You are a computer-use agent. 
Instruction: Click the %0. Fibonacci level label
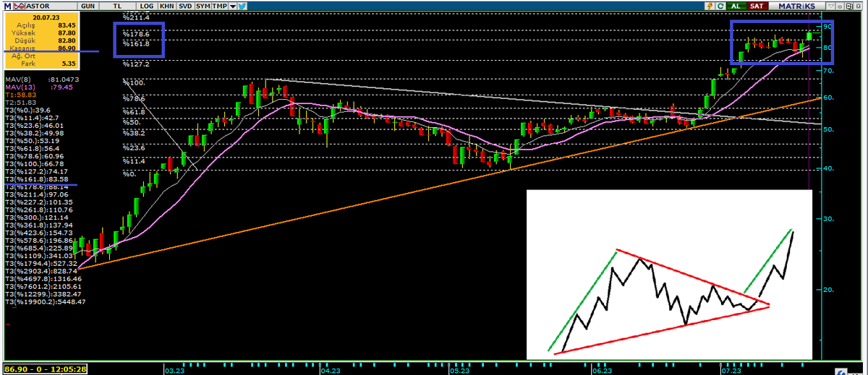[x=129, y=173]
